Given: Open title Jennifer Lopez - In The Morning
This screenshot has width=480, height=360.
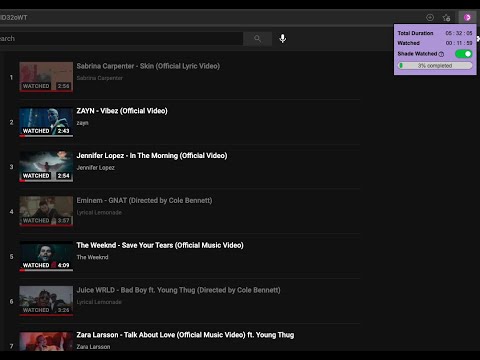Looking at the screenshot, I should coord(152,156).
